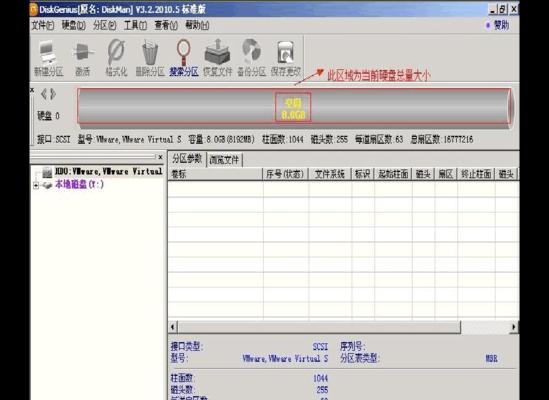Close the left tree panel
Image resolution: width=549 pixels, height=400 pixels.
point(160,157)
